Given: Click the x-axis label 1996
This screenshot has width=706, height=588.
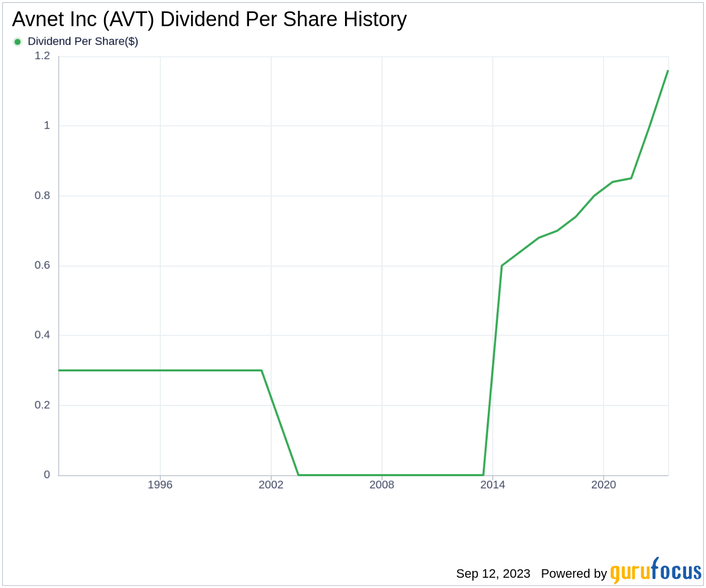Looking at the screenshot, I should point(160,485).
